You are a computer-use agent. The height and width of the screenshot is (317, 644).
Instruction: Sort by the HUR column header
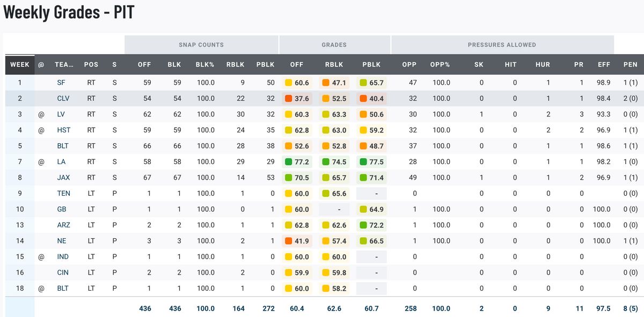(543, 64)
